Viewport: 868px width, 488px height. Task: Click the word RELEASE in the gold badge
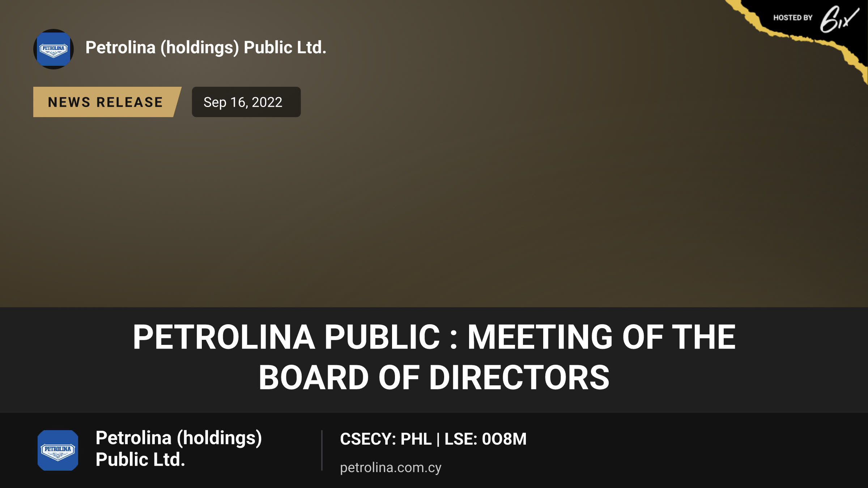[130, 102]
